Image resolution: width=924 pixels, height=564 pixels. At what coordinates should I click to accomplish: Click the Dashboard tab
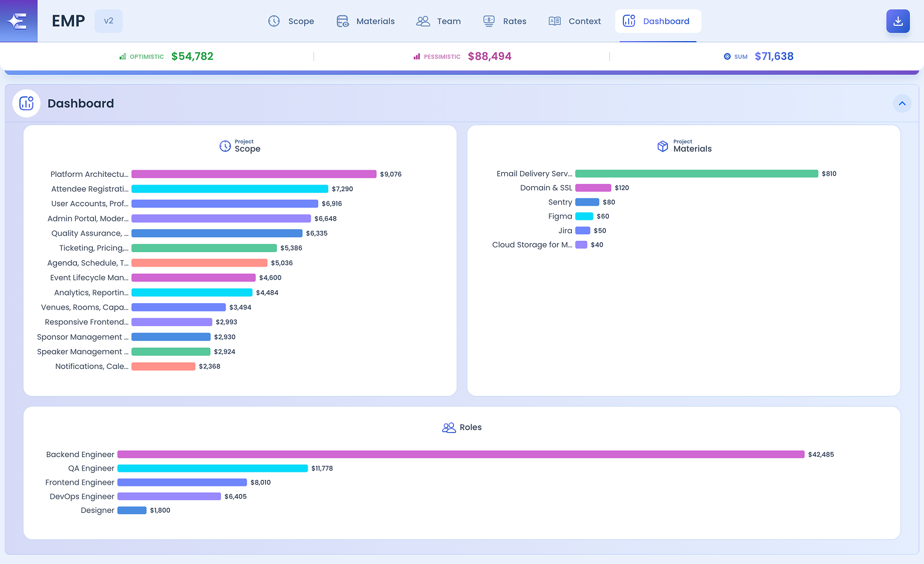(x=658, y=21)
